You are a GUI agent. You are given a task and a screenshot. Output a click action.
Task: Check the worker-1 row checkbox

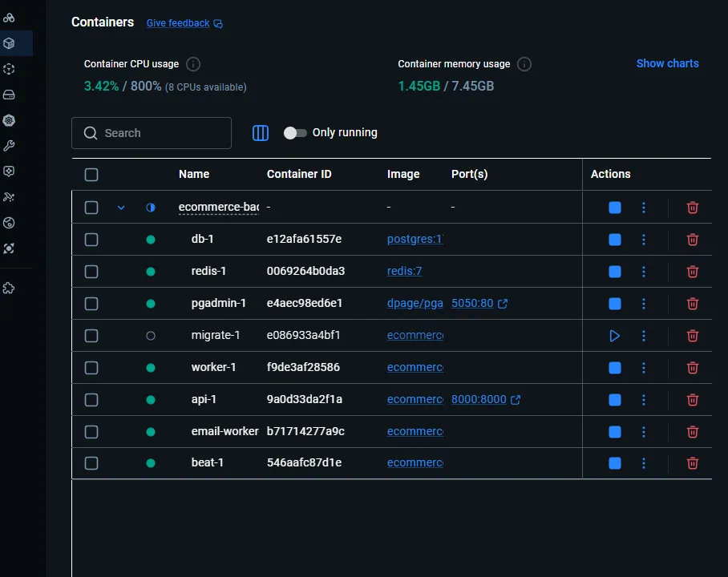91,368
